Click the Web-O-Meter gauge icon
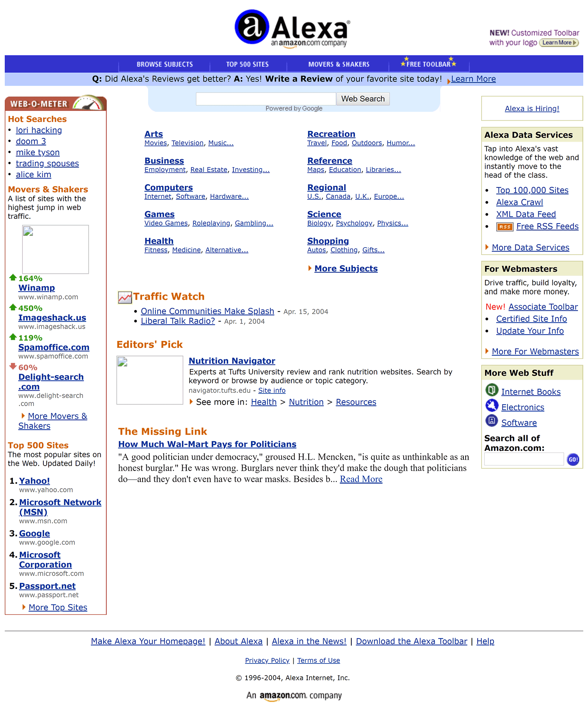The image size is (588, 708). pos(89,103)
